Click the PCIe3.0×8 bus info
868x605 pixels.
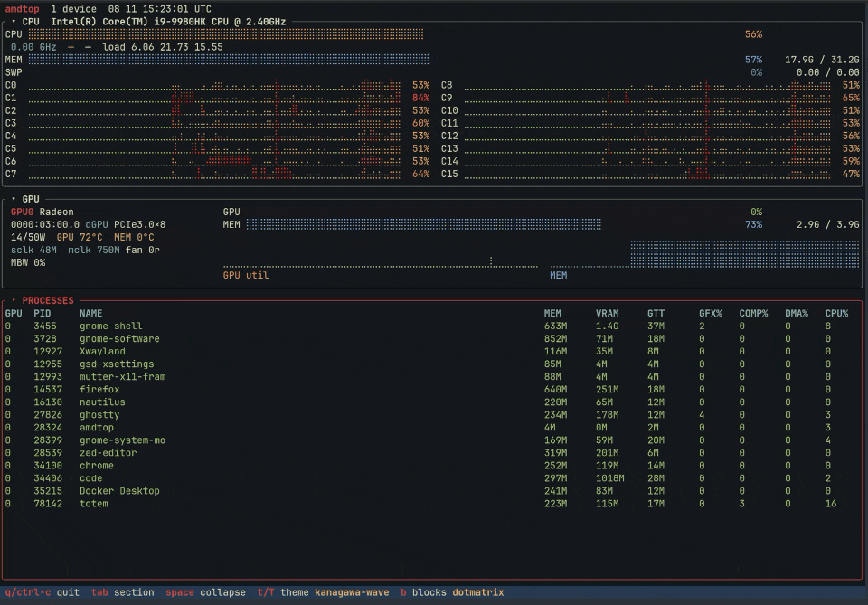139,225
